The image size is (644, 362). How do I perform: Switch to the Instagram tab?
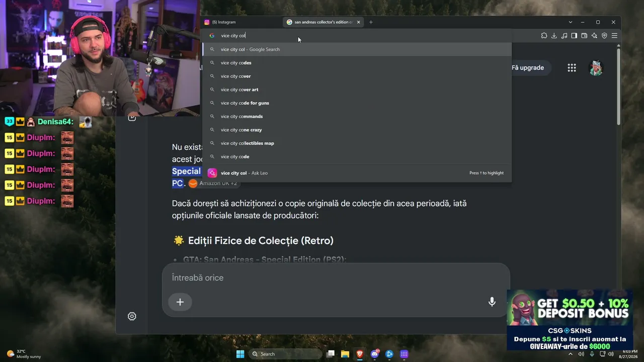pos(242,22)
